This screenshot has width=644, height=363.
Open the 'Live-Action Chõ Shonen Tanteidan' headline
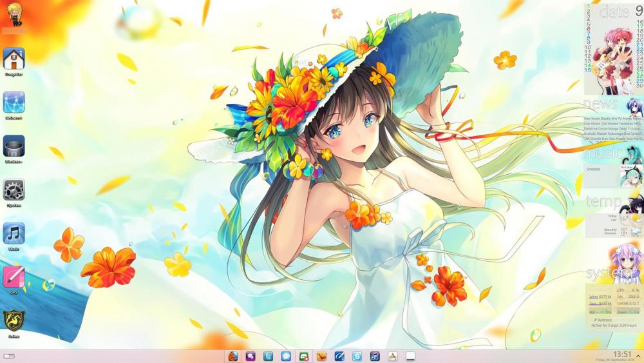(612, 123)
